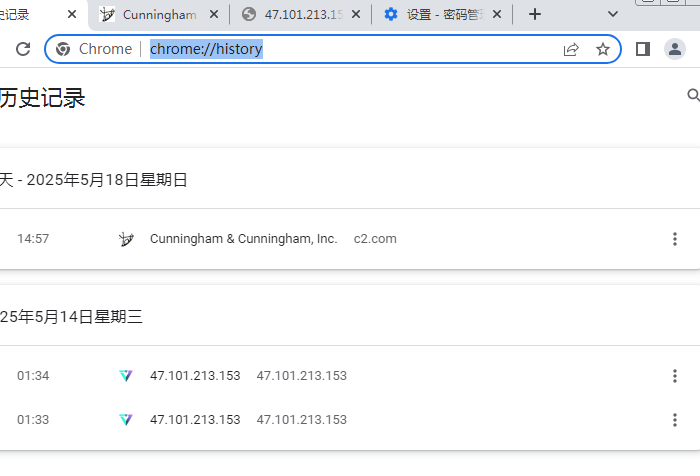Click the c2.com domain text
Image resolution: width=700 pixels, height=476 pixels.
point(375,239)
